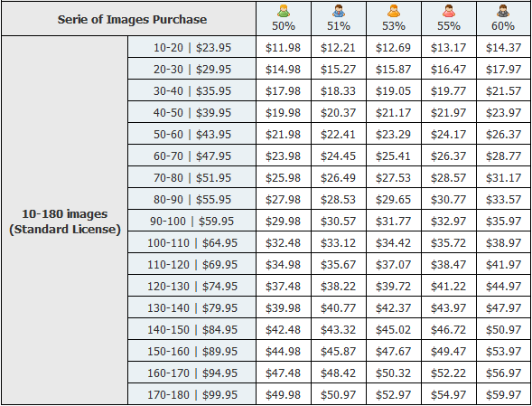Click the pink user icon above 55%

point(449,11)
